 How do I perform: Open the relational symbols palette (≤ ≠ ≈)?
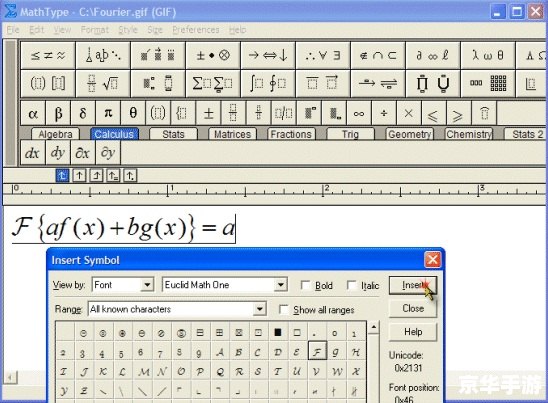(x=48, y=55)
